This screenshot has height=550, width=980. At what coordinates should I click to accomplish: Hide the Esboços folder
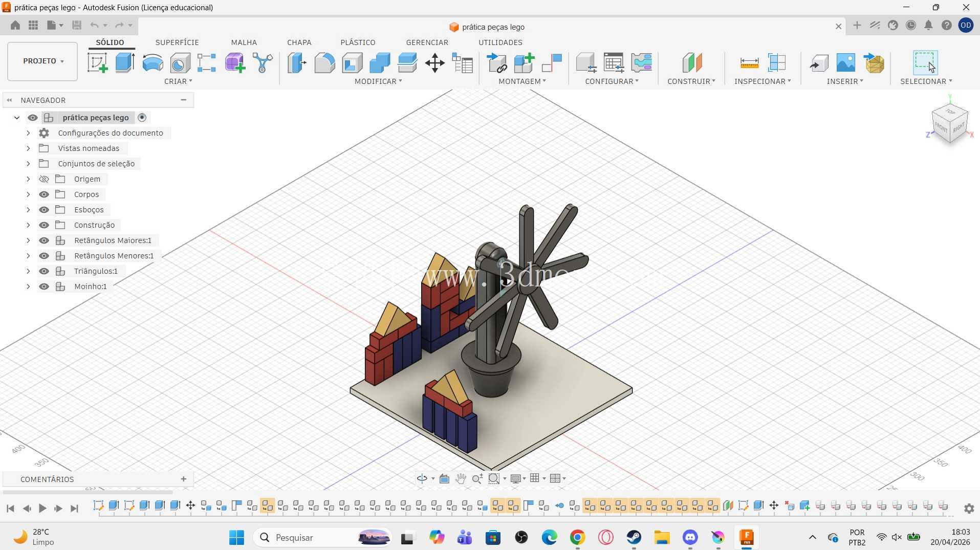click(x=44, y=210)
